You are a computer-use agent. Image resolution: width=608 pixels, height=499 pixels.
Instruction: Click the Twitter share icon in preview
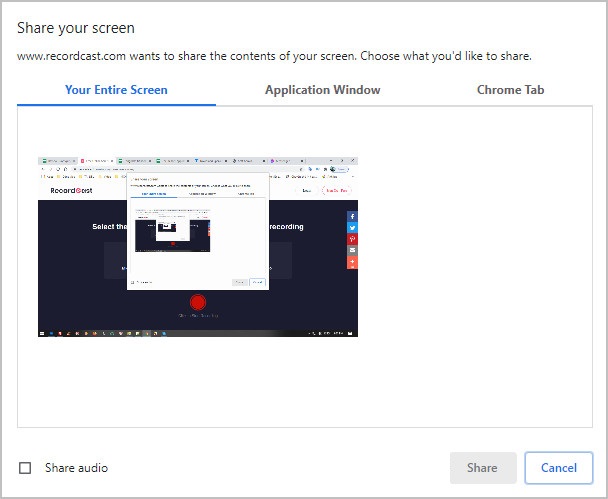pos(352,227)
